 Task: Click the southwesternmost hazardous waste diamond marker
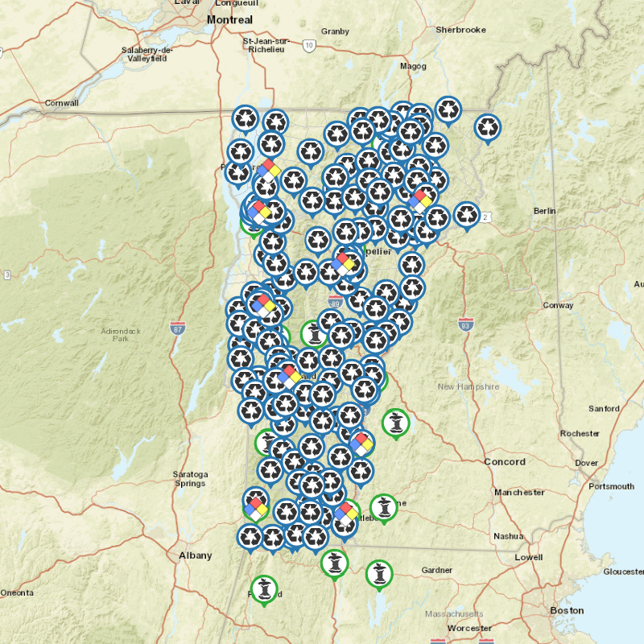tap(255, 508)
